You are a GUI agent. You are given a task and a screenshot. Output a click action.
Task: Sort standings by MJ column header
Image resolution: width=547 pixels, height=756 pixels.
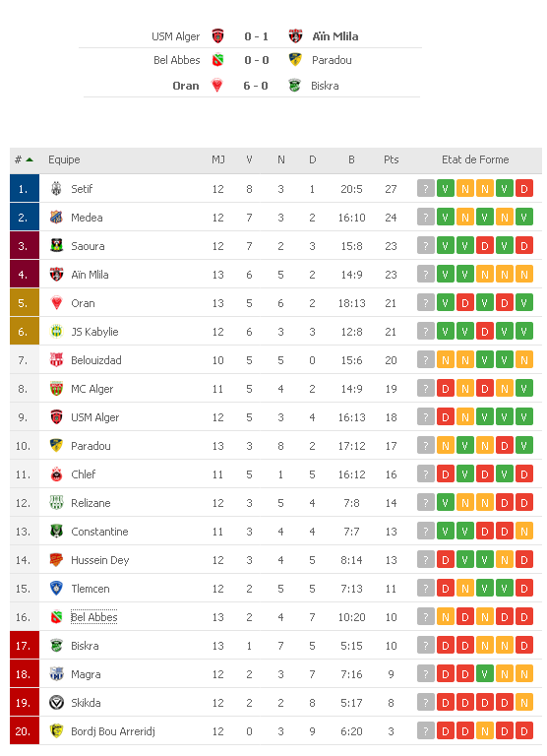218,159
